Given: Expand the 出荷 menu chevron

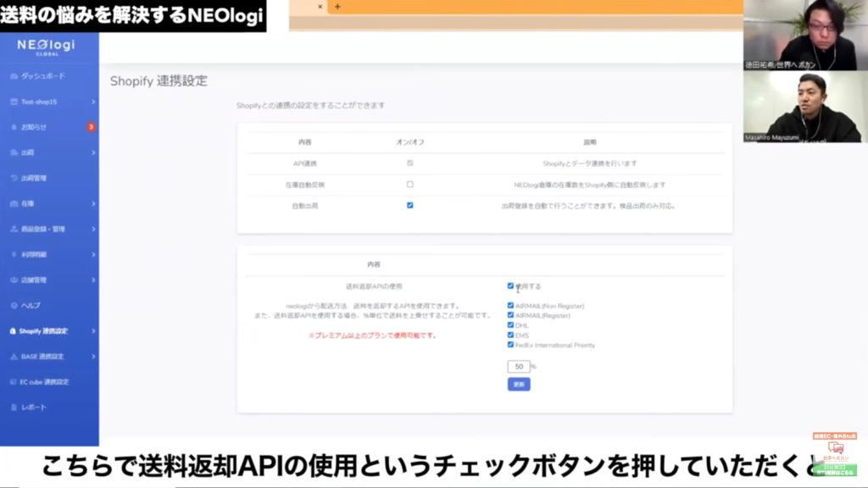Looking at the screenshot, I should [93, 152].
